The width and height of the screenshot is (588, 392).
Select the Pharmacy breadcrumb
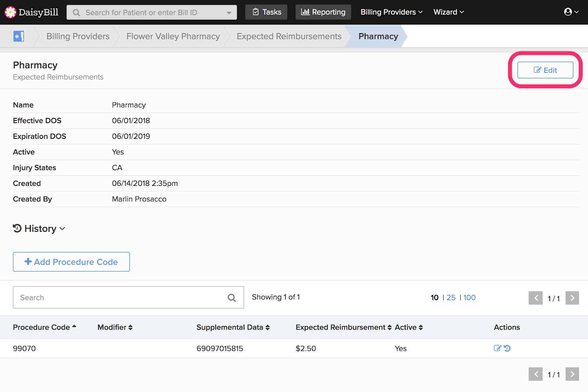pyautogui.click(x=378, y=36)
